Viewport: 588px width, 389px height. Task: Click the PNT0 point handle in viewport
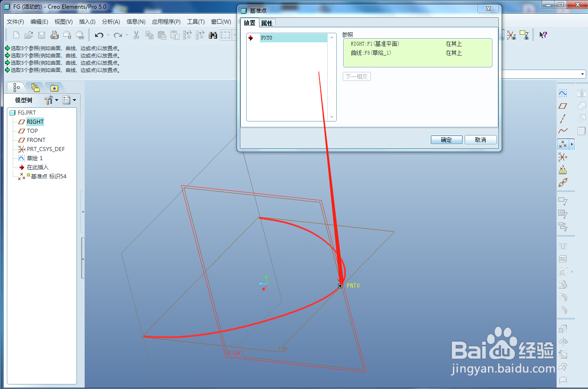pos(340,286)
